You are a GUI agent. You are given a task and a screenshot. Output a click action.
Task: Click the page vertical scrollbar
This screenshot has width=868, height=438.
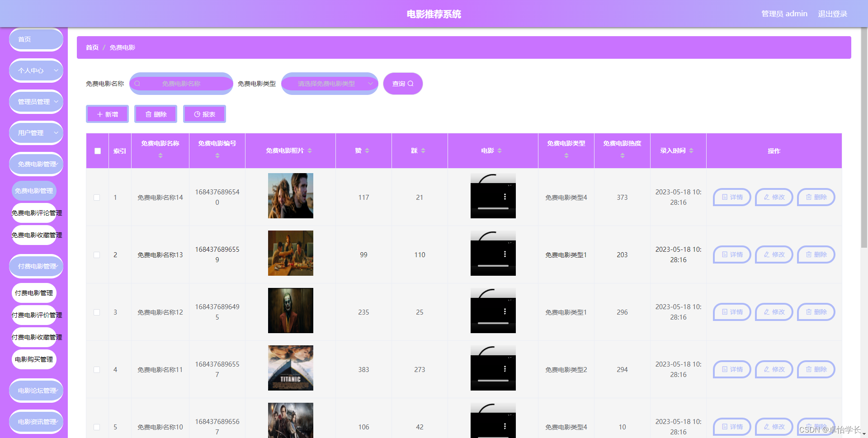(864, 138)
